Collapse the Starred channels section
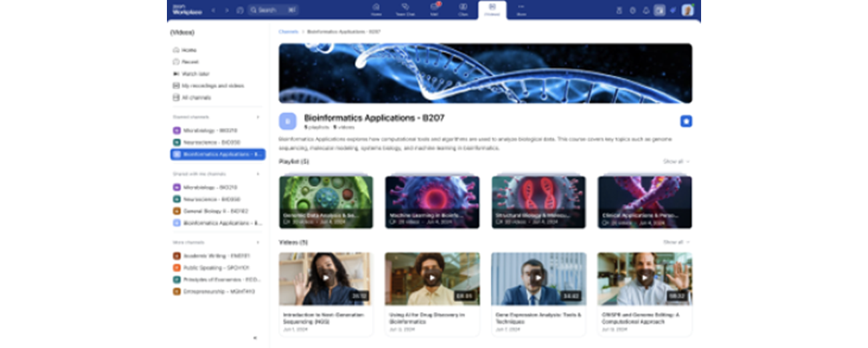The height and width of the screenshot is (348, 868). (x=258, y=117)
